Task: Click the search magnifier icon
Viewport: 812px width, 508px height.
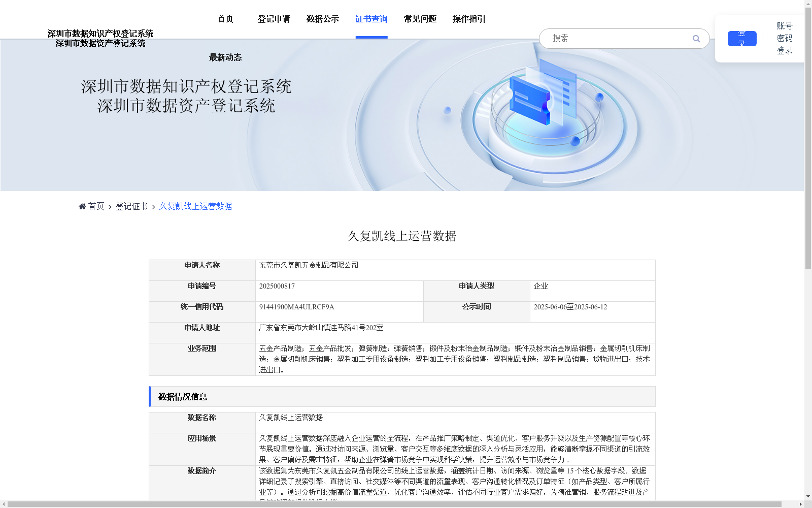Action: tap(696, 39)
